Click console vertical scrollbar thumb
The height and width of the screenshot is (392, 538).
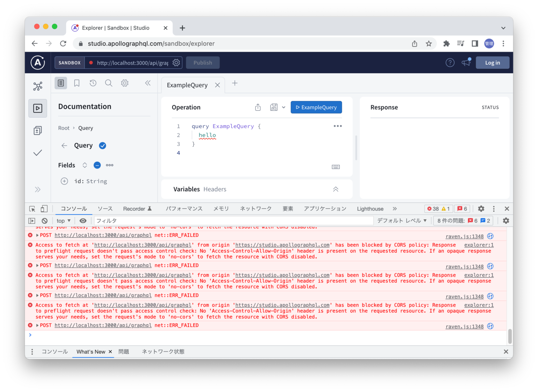click(x=510, y=336)
